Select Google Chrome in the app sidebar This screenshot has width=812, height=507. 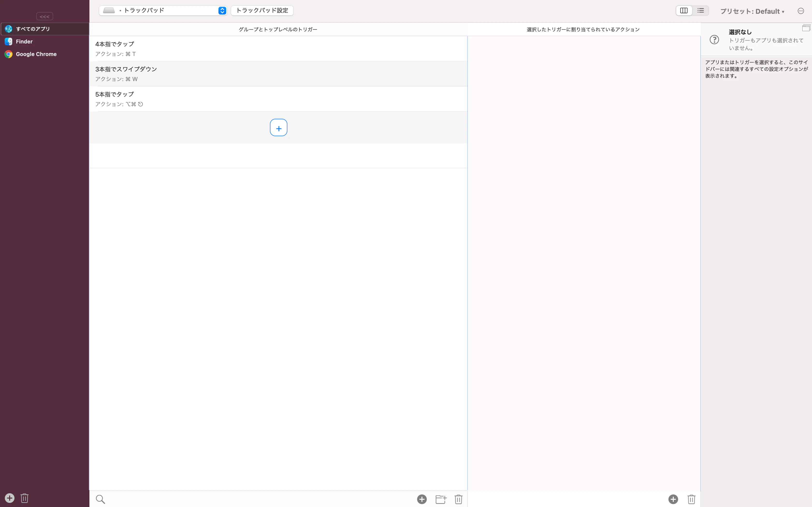click(x=36, y=54)
